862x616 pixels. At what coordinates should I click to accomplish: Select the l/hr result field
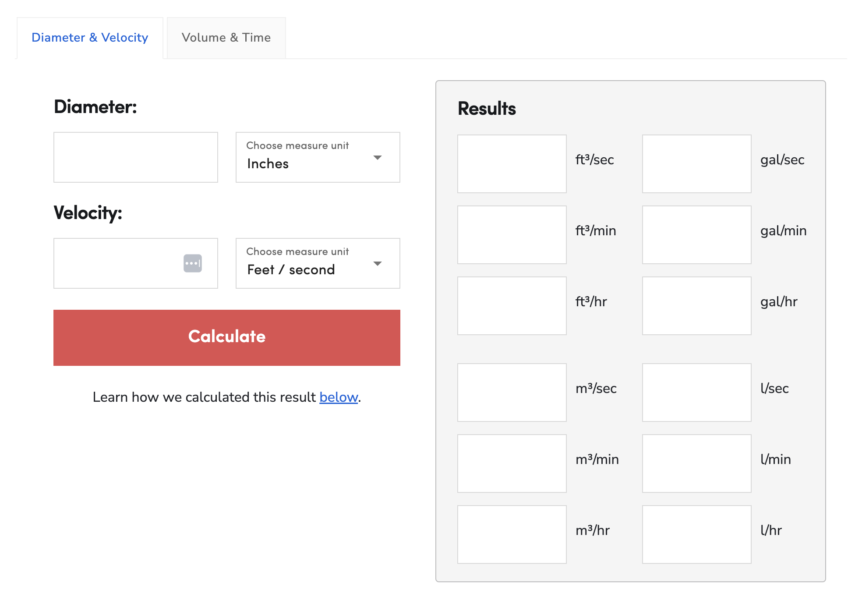point(696,535)
